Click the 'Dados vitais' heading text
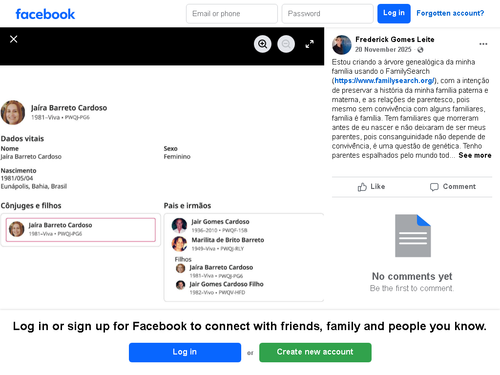Screen dimensions: 500x375 [22, 139]
